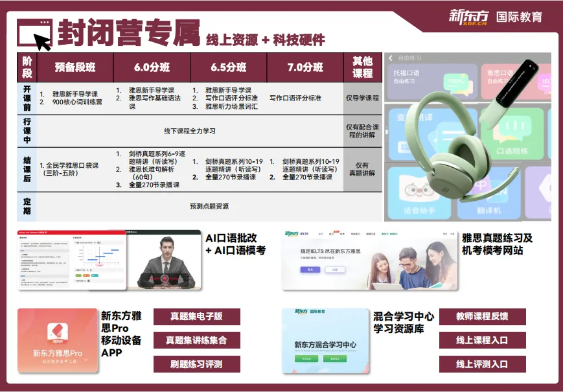Click the 定期 row label
The height and width of the screenshot is (392, 563).
(27, 207)
